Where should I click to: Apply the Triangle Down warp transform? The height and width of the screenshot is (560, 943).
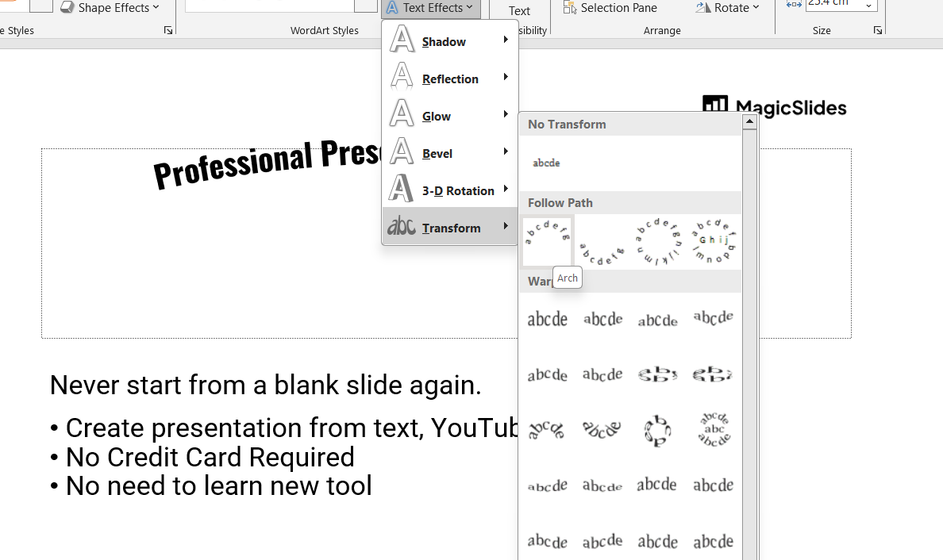pos(714,319)
